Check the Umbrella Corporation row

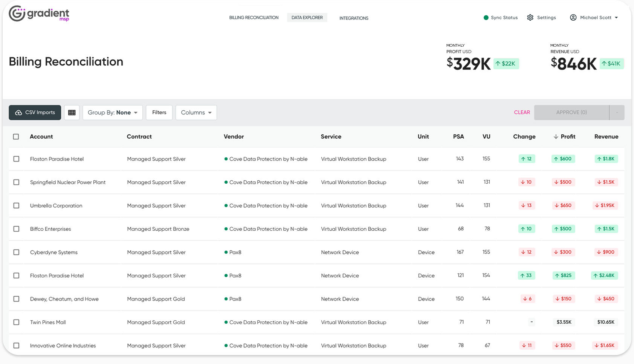16,206
